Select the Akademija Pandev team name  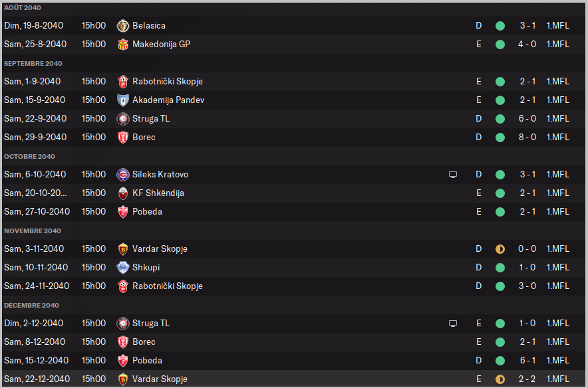(168, 100)
